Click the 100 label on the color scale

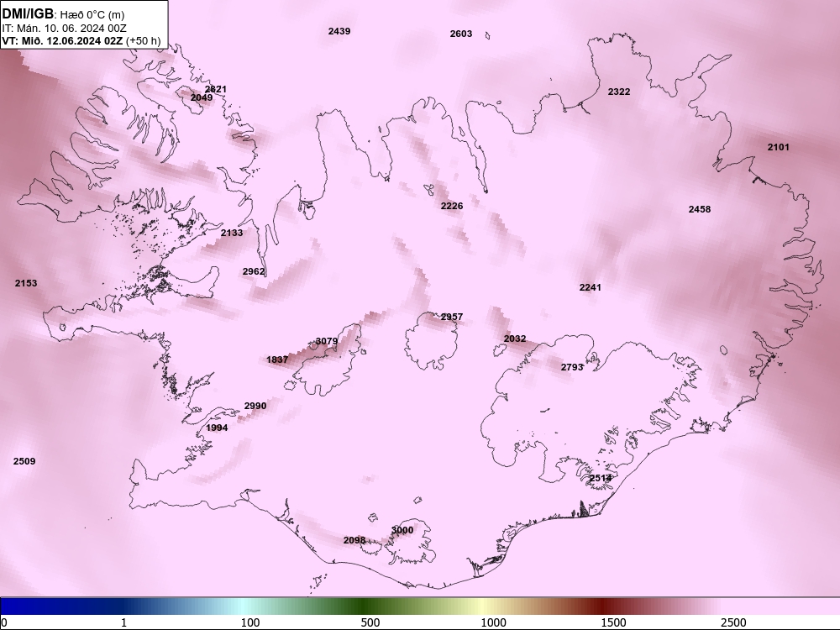[x=250, y=622]
